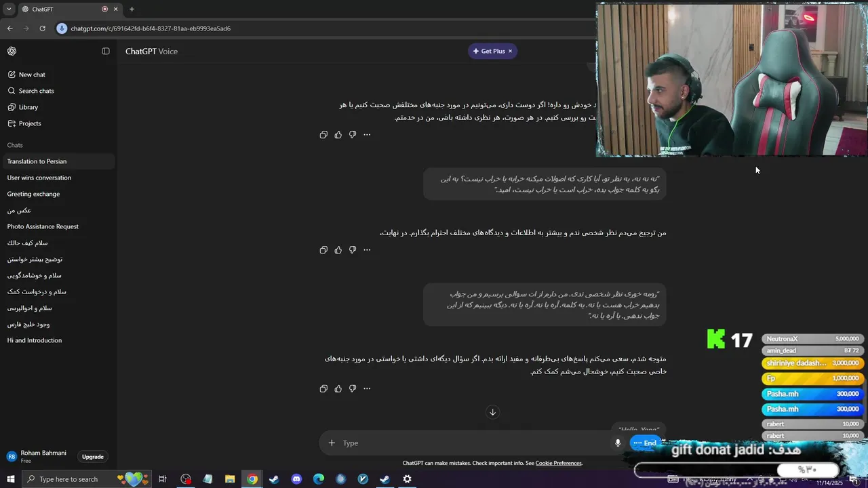Screen dimensions: 868x488
Task: Open the 'وجود خلیج فارس' chat
Action: 58,324
